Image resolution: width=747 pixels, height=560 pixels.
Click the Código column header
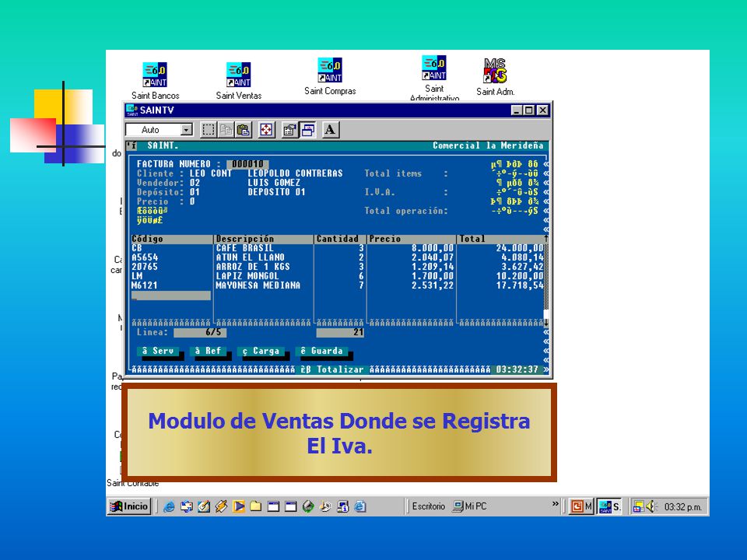click(x=147, y=239)
